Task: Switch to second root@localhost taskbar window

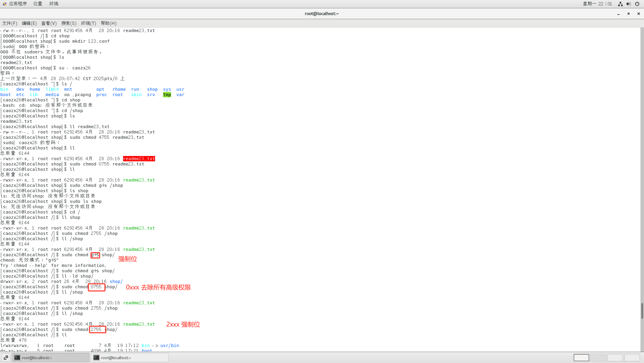Action: [x=130, y=358]
